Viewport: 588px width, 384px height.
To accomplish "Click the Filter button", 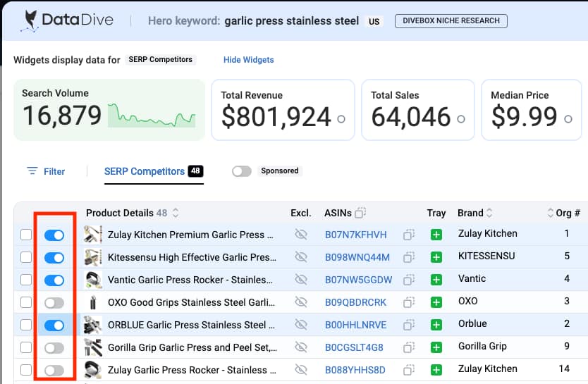I will [46, 171].
